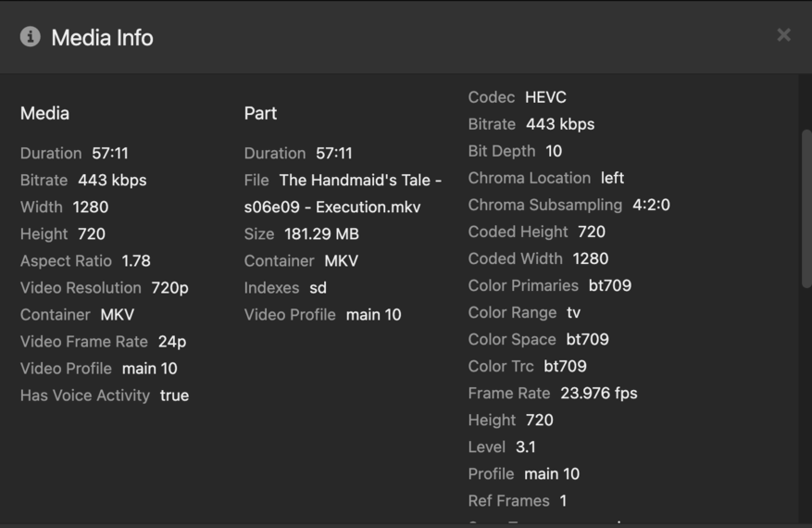
Task: Click the Media Info title text
Action: (x=102, y=38)
